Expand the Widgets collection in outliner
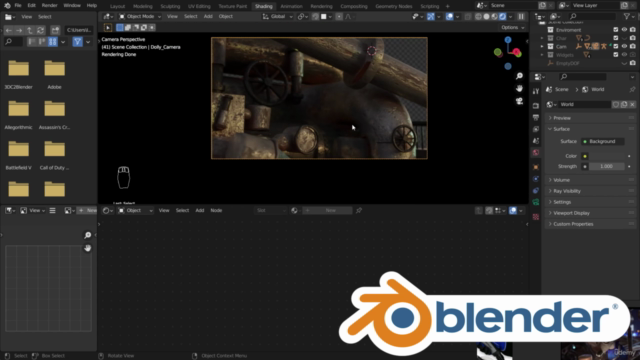 (542, 55)
